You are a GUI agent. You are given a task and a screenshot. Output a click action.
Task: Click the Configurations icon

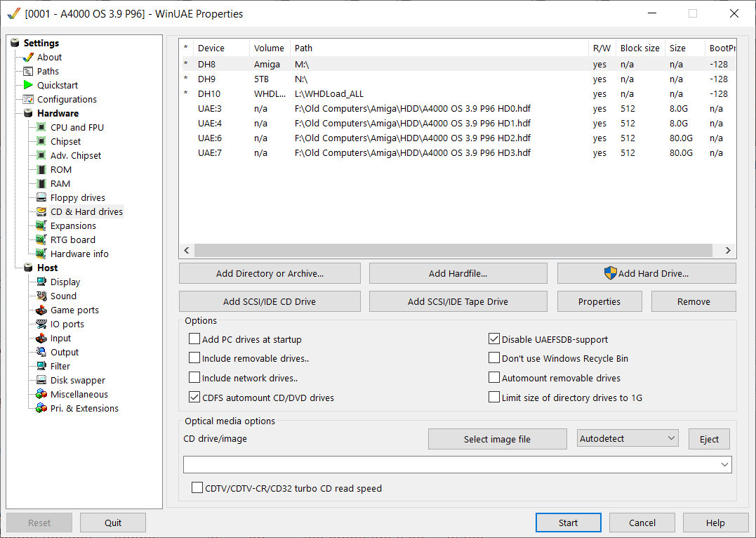click(28, 99)
